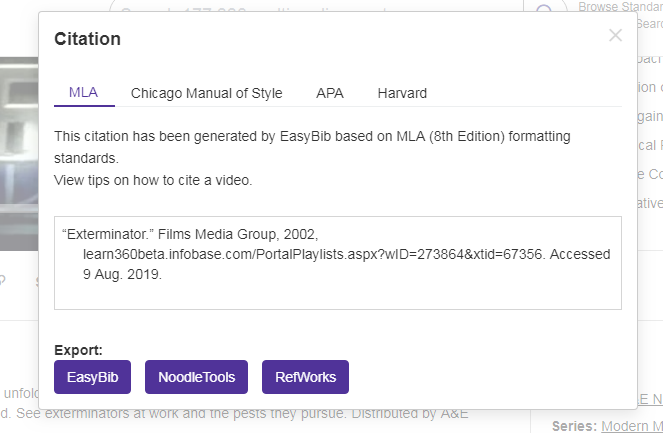Image resolution: width=663 pixels, height=433 pixels.
Task: Export citation to EasyBib
Action: coord(92,377)
